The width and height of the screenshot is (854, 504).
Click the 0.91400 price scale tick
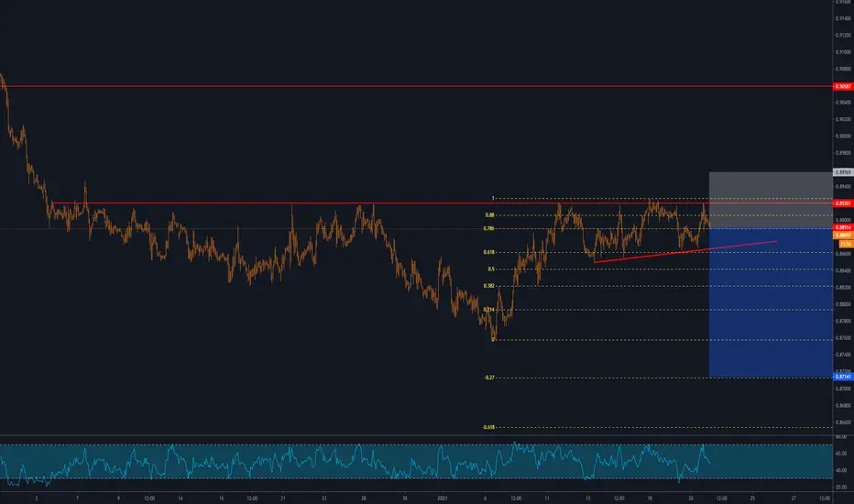(843, 18)
